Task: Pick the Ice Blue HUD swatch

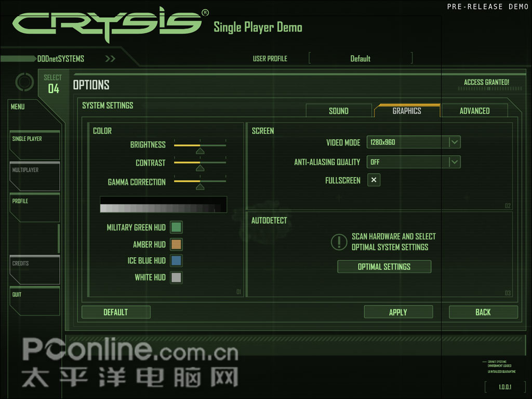Action: click(x=177, y=261)
